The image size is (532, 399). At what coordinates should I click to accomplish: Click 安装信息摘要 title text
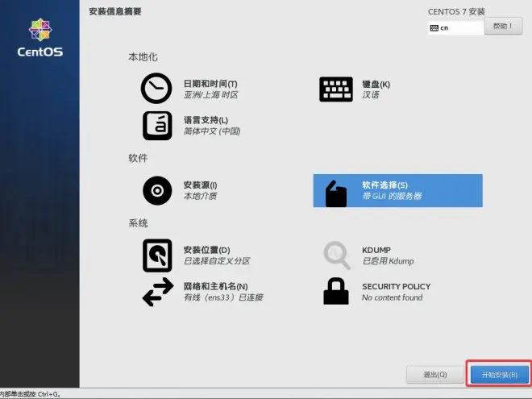115,11
